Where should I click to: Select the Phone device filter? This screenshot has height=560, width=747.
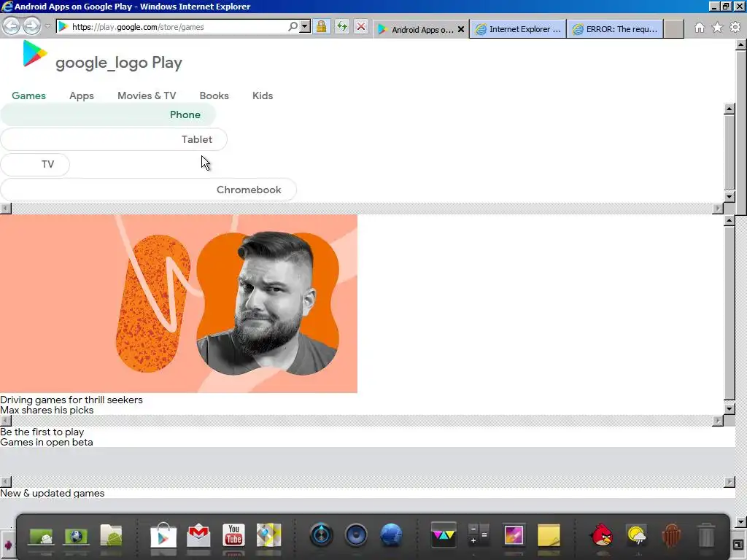tap(108, 114)
